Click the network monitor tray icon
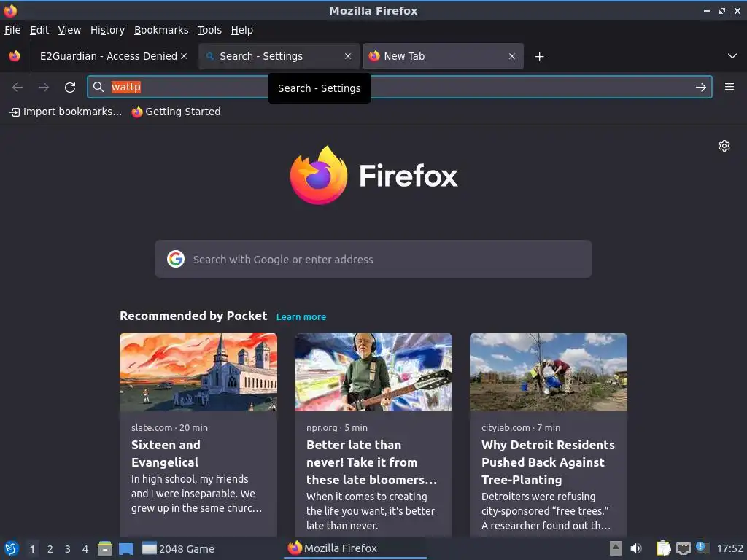Screen dimensions: 747x560 tap(684, 549)
